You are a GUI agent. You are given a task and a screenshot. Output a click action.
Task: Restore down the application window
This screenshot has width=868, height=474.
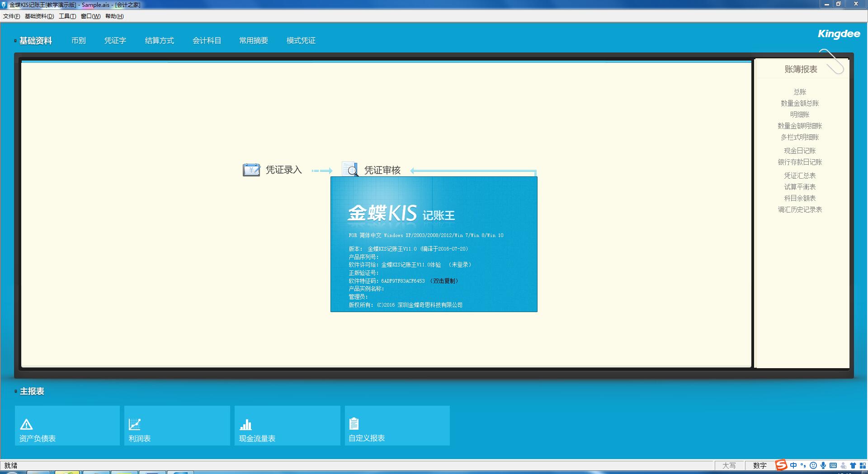[x=839, y=4]
